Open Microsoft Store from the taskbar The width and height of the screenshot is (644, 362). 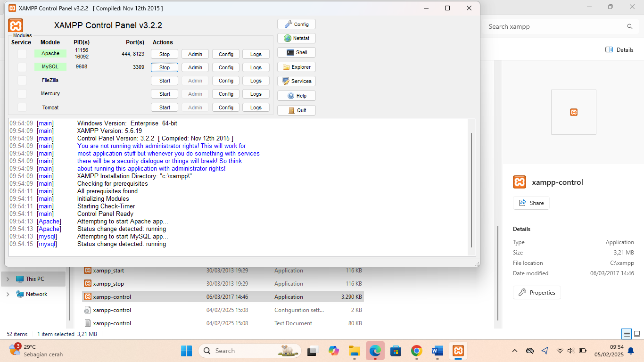coord(396,351)
